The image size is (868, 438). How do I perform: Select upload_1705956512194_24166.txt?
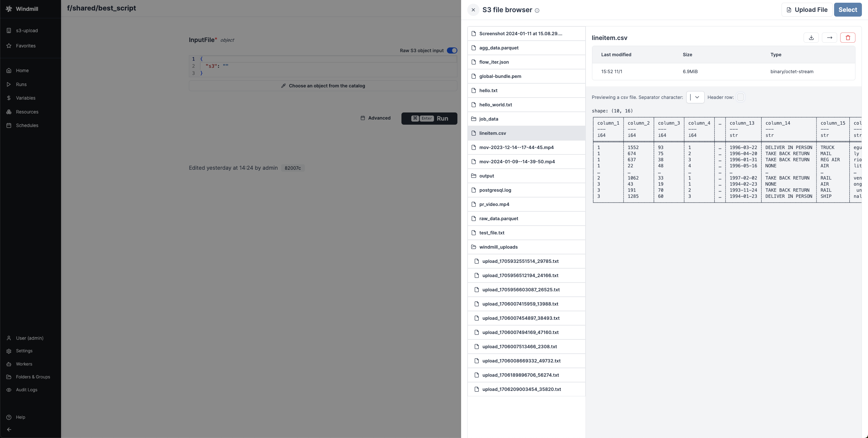pyautogui.click(x=526, y=275)
